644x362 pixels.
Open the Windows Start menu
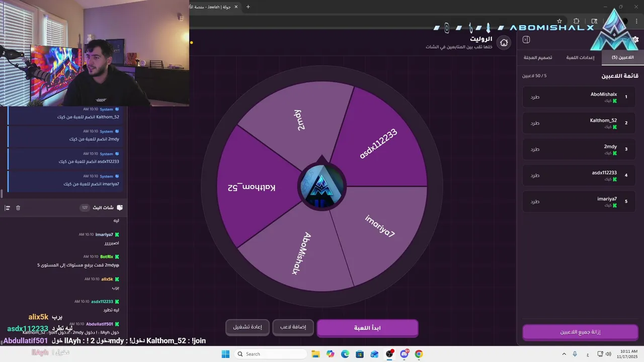pos(225,354)
